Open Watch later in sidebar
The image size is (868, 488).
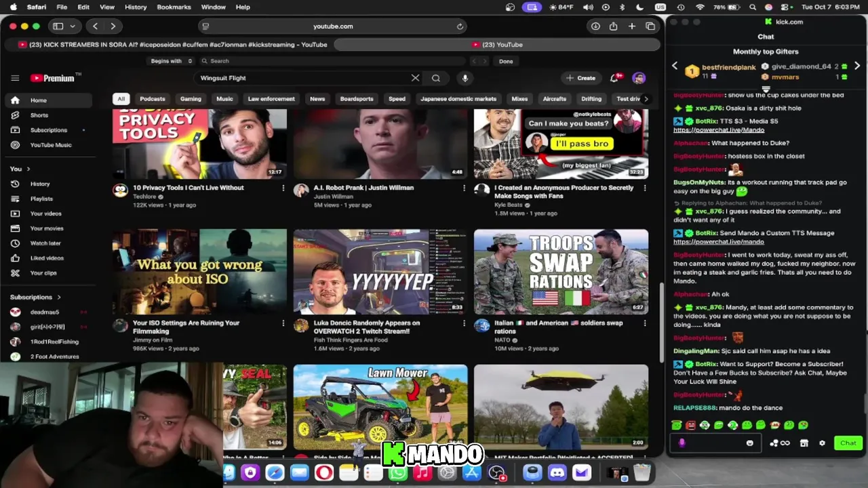45,243
